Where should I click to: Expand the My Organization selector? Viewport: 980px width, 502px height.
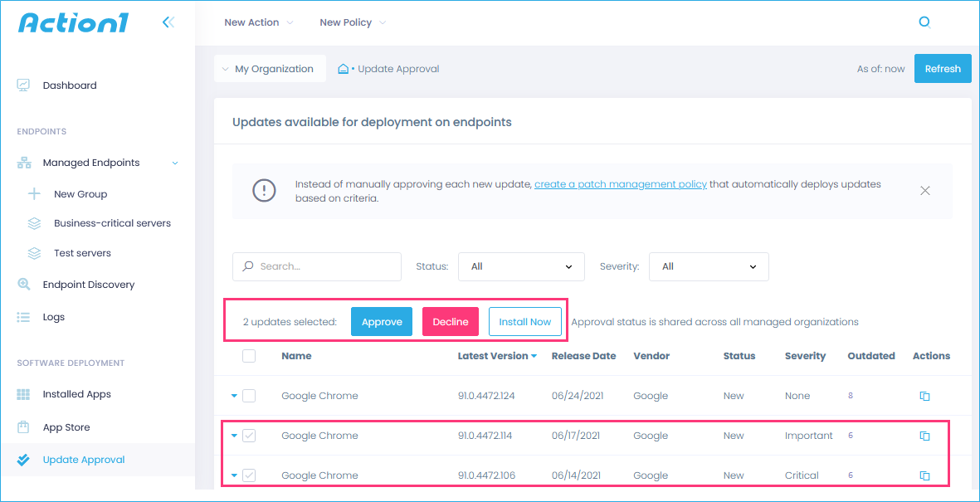point(267,69)
